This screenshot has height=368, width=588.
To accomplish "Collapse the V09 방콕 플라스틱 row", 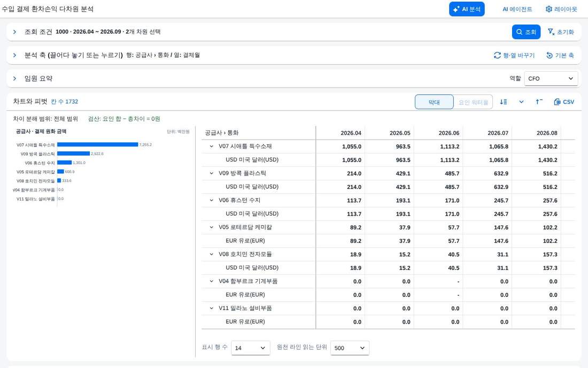I will tap(212, 173).
